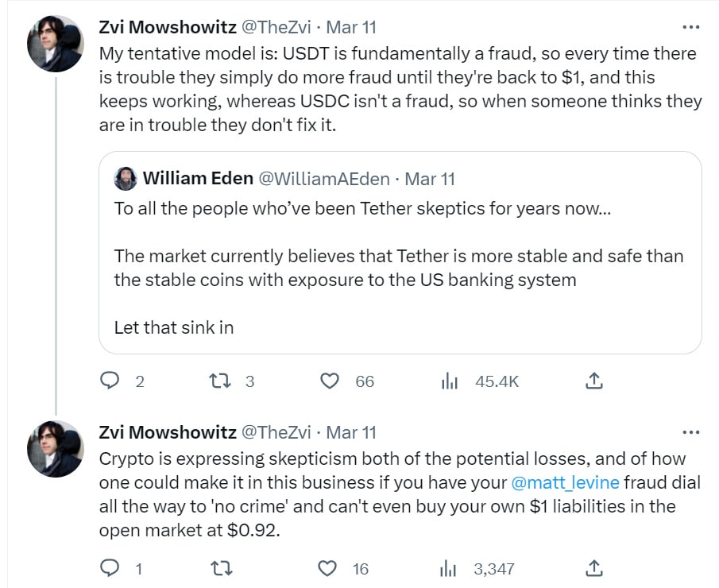Share the first tweet

593,381
